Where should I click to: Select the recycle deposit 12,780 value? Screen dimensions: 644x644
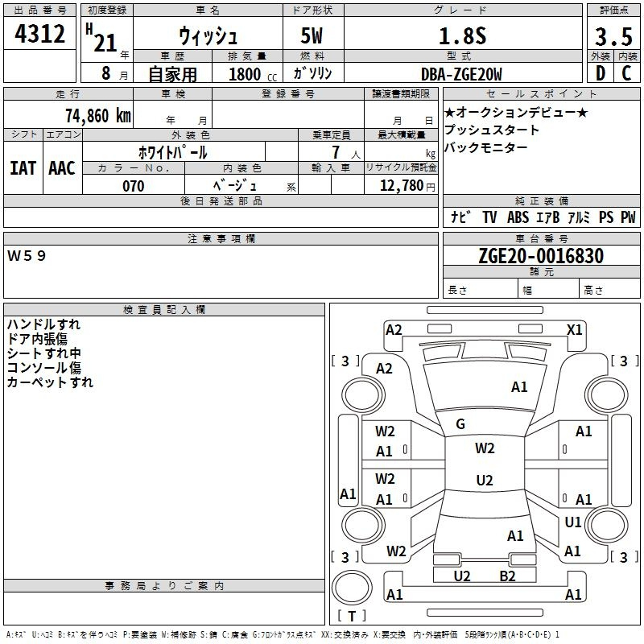coord(400,186)
